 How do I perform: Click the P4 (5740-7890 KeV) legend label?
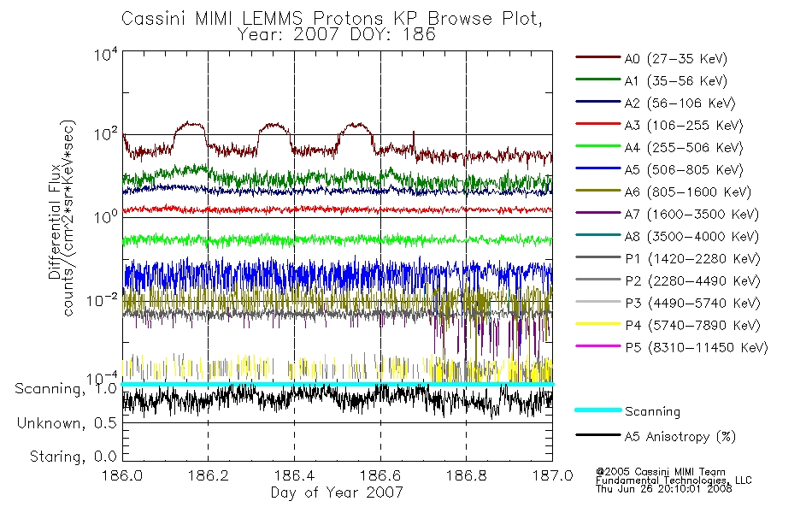point(692,326)
